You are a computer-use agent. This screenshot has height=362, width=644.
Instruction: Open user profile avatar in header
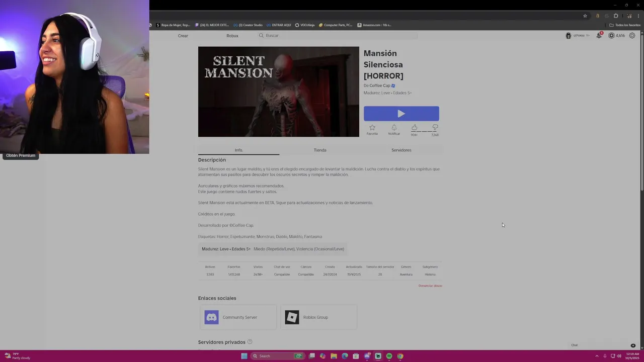click(569, 36)
